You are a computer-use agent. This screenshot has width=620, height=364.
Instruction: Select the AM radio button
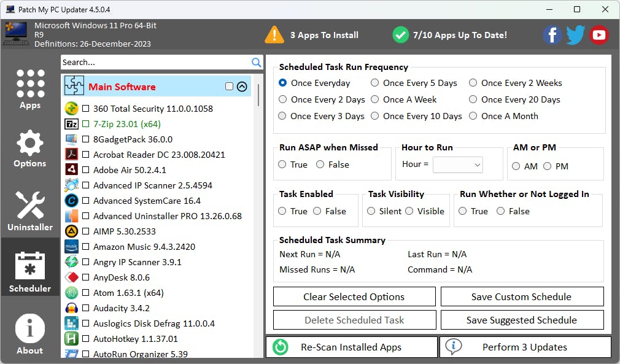click(516, 166)
